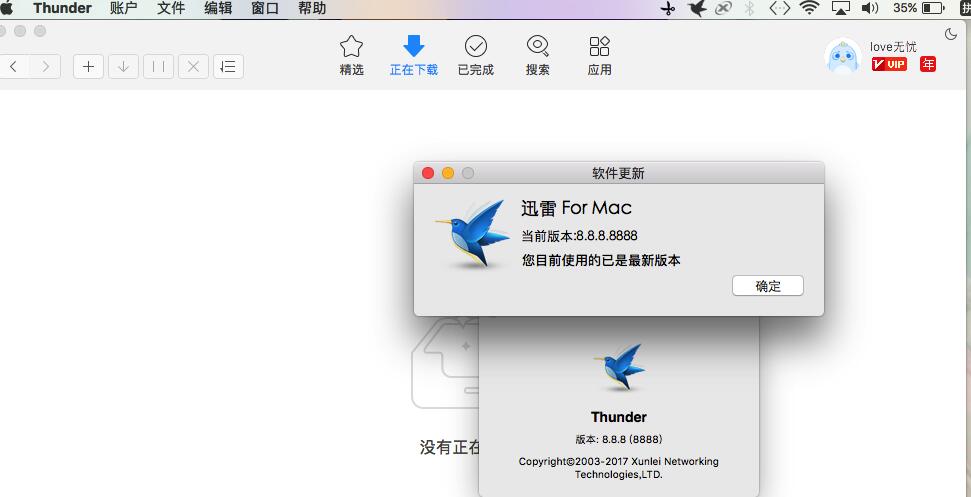
Task: Click the link-shaped status icon in menu bar
Action: pos(723,8)
